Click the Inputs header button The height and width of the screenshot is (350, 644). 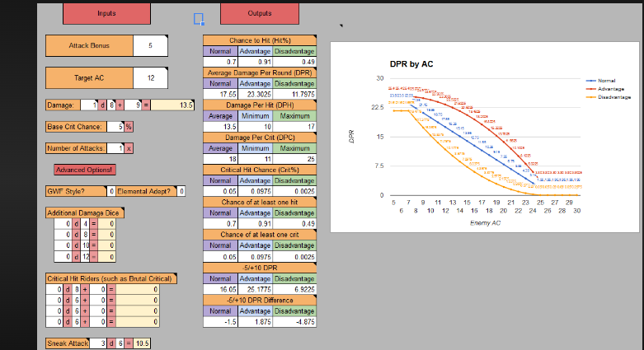106,13
